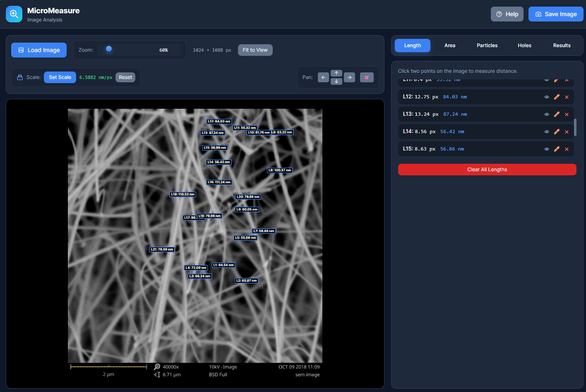Toggle visibility of measurement L13
Screen dimensions: 586x392
[547, 114]
